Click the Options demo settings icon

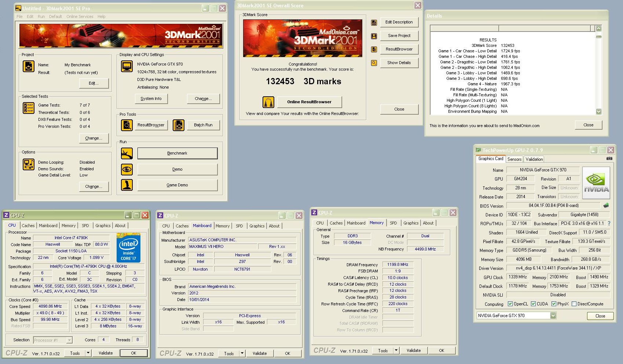pos(29,164)
